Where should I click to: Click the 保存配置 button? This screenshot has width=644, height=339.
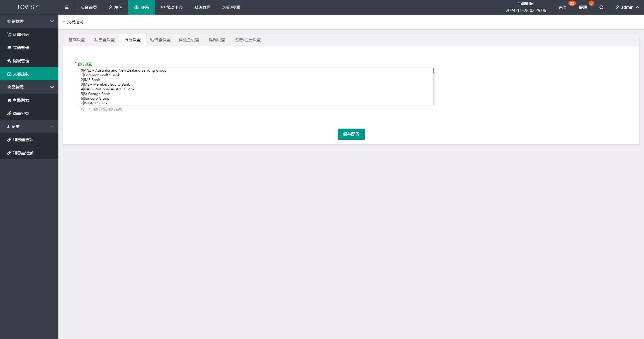coord(351,134)
